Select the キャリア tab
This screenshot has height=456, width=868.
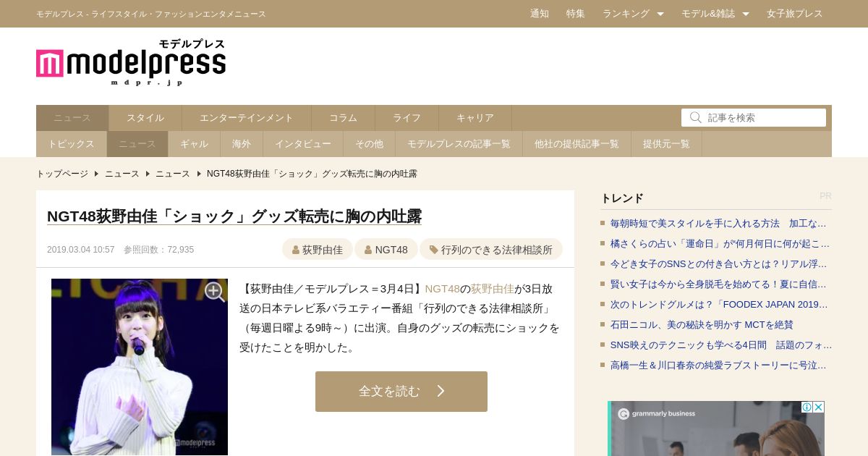[475, 118]
